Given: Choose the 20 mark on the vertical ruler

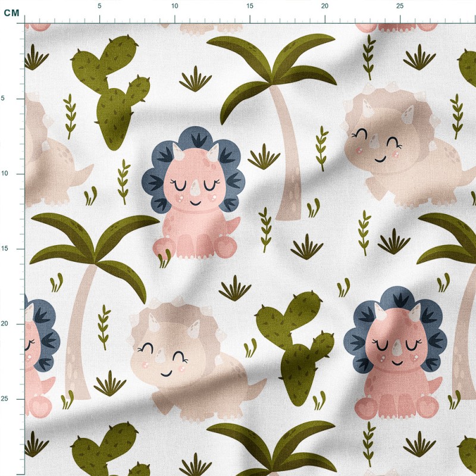Looking at the screenshot, I should click(4, 324).
